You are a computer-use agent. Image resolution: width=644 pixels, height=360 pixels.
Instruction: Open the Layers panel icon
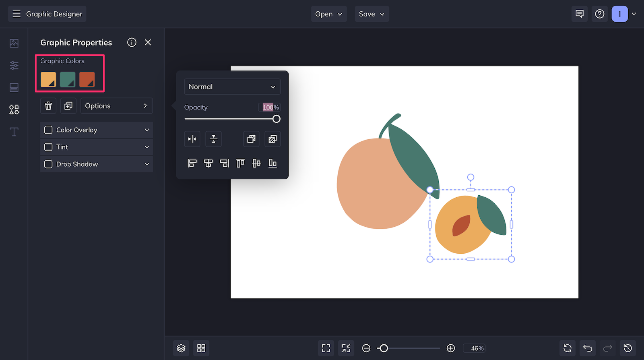tap(181, 348)
